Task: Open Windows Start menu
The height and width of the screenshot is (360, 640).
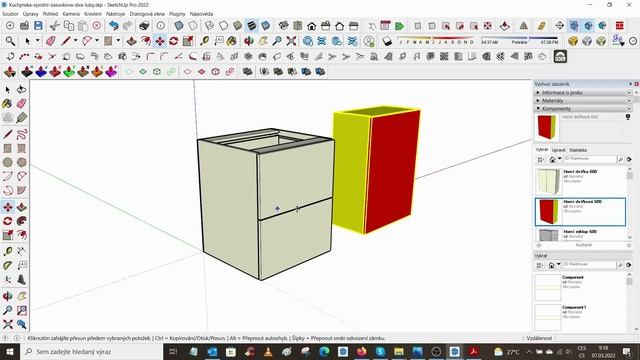Action: [10, 351]
